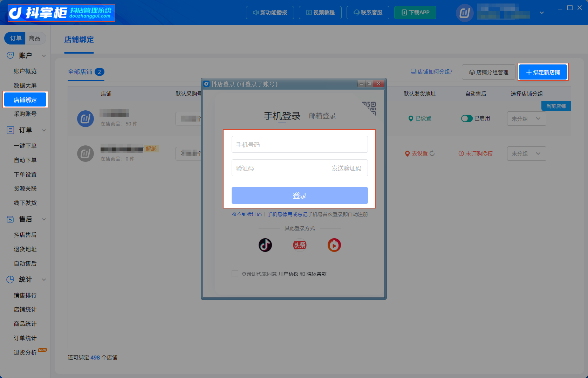Open 抖店售后 in the sidebar
Screen dimensions: 588x378
coord(25,235)
